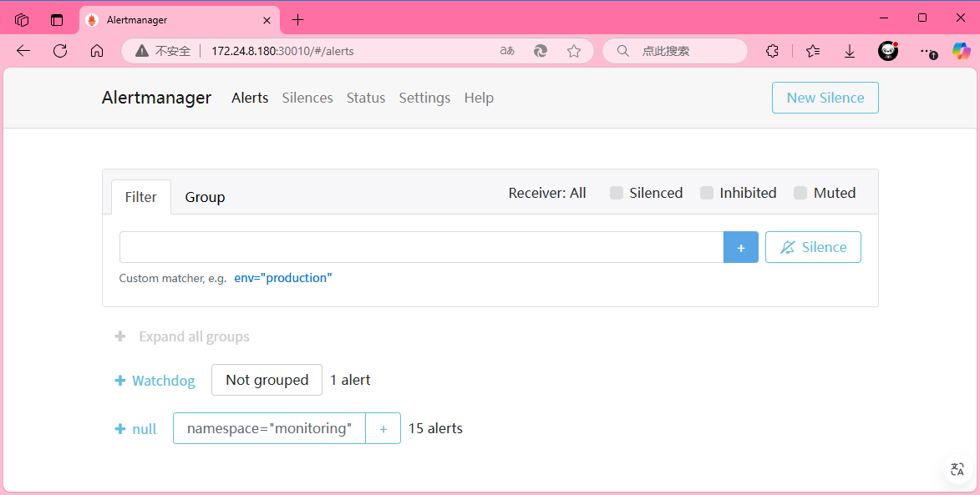Click the New Silence button

(825, 98)
